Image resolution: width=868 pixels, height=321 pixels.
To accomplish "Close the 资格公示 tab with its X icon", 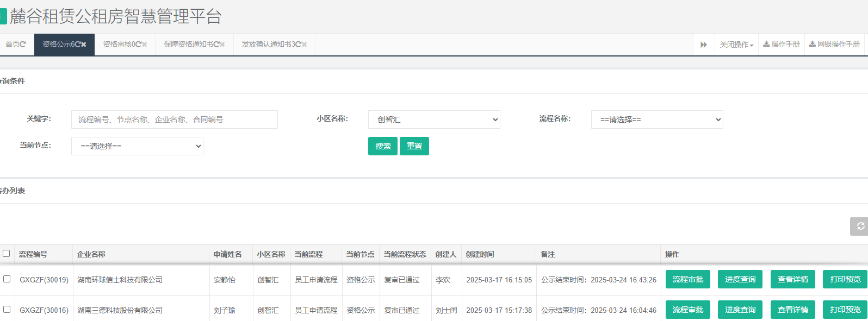I will (x=84, y=45).
